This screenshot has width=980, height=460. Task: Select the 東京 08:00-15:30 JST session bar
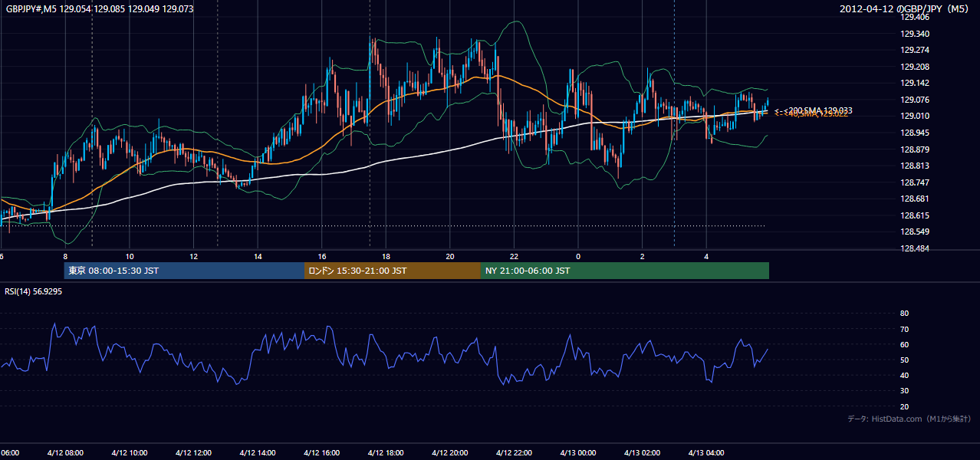(184, 271)
